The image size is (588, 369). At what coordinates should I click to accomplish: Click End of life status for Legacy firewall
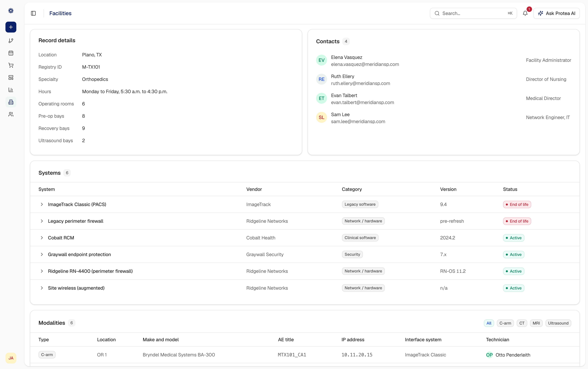(517, 221)
